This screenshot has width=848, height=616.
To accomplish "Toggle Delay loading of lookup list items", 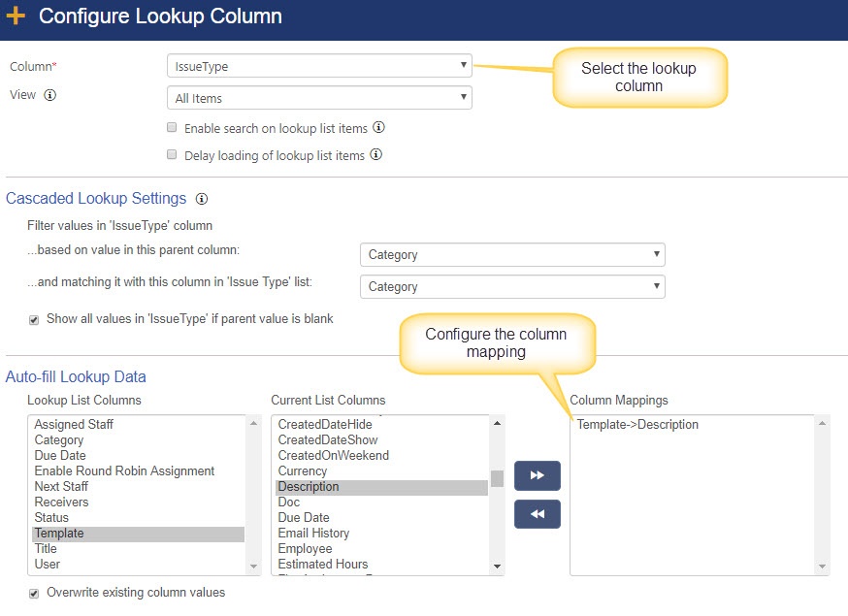I will (172, 154).
